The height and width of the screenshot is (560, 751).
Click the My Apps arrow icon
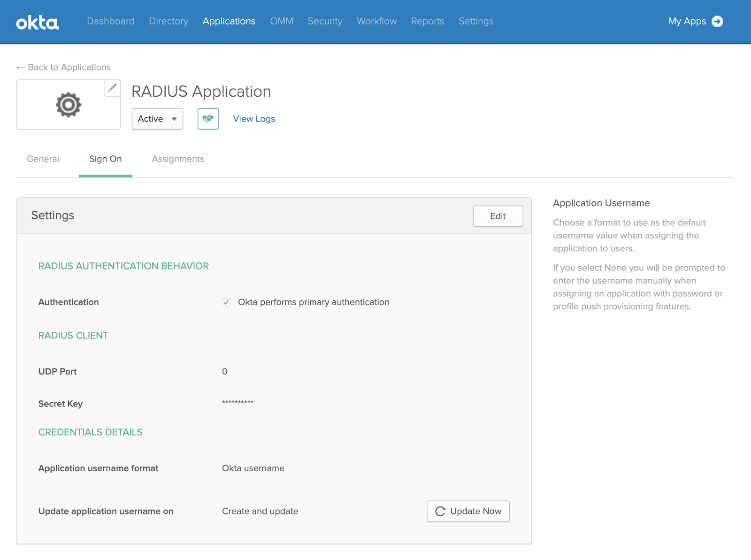tap(717, 22)
